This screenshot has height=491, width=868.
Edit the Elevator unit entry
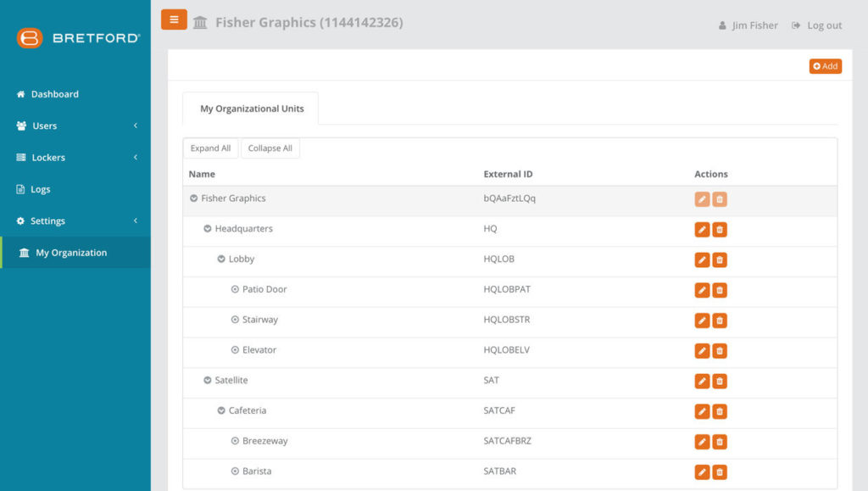click(x=702, y=351)
